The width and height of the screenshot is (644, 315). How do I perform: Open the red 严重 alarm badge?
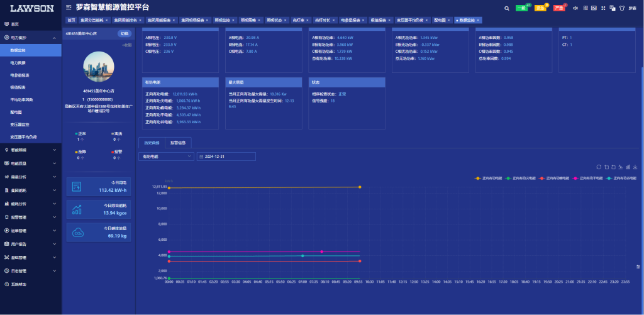558,8
